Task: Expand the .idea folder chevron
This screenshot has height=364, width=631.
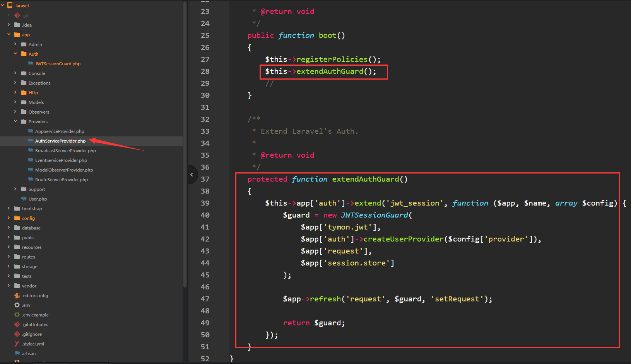Action: point(9,25)
